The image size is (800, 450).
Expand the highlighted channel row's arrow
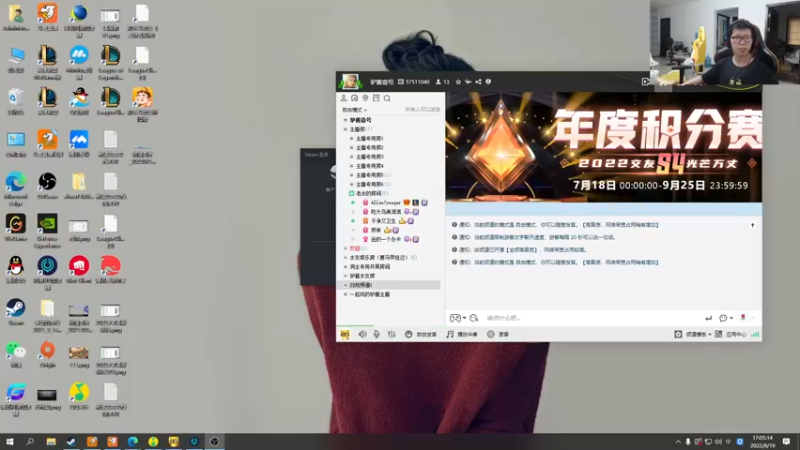coord(345,285)
